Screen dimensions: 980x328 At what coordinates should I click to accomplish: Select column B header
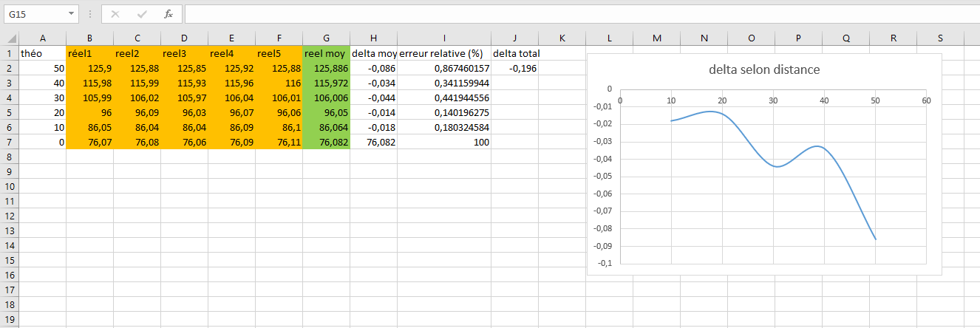pos(89,38)
